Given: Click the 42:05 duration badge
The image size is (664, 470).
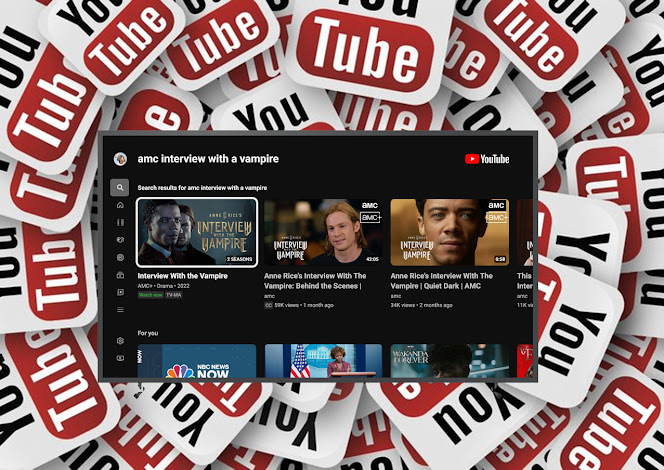Looking at the screenshot, I should [x=372, y=259].
